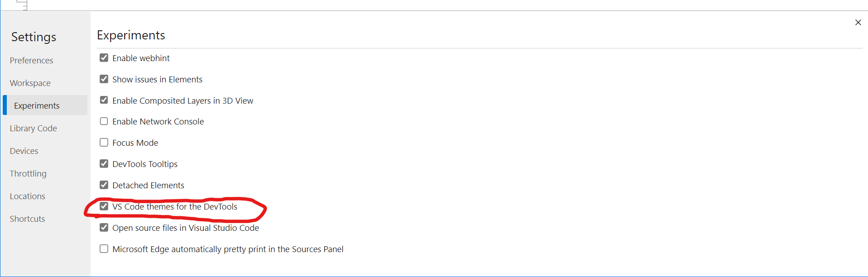Disable the webhint experiment
Screen dimensions: 868x277
point(104,57)
